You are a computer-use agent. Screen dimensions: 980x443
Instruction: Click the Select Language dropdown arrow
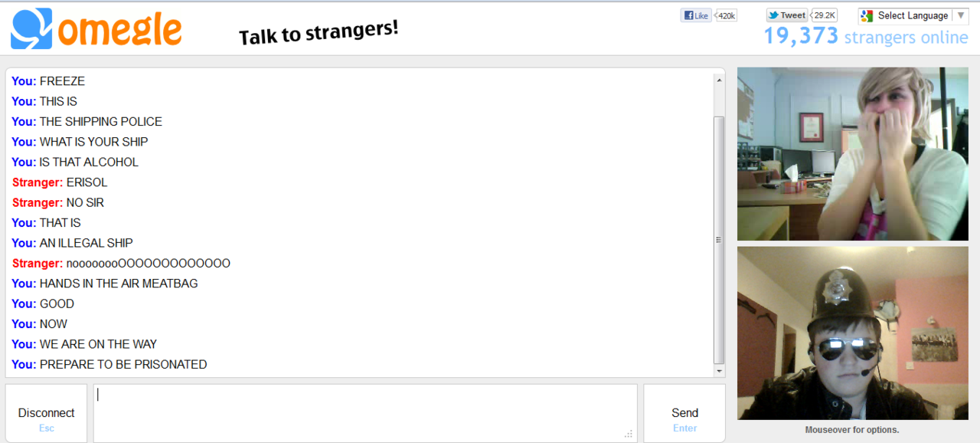point(961,15)
